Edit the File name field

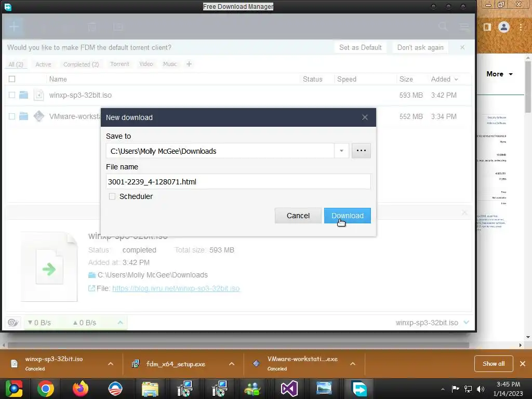pos(238,181)
